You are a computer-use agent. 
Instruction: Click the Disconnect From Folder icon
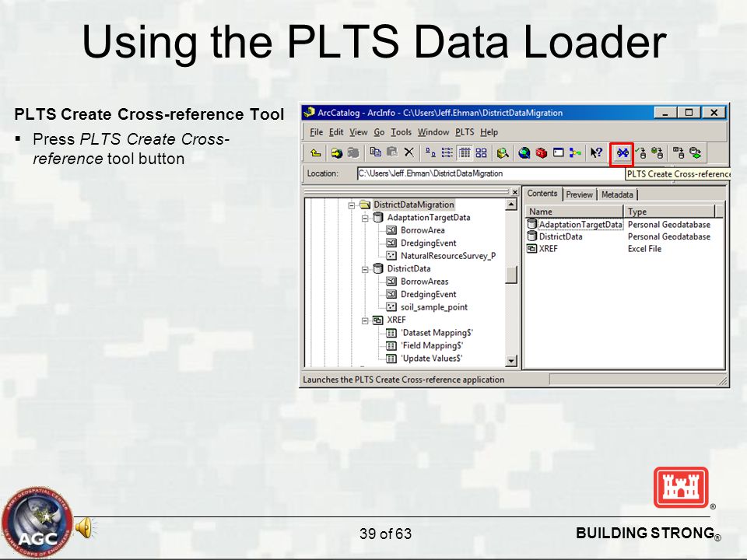[x=353, y=153]
